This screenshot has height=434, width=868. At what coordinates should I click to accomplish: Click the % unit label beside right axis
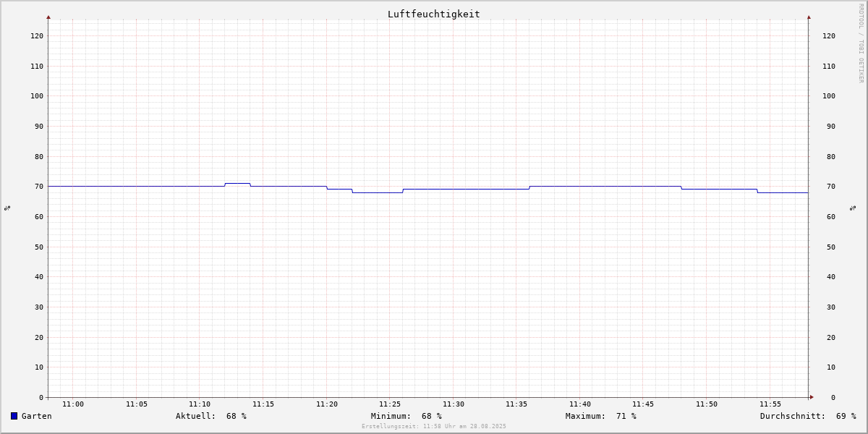[853, 208]
